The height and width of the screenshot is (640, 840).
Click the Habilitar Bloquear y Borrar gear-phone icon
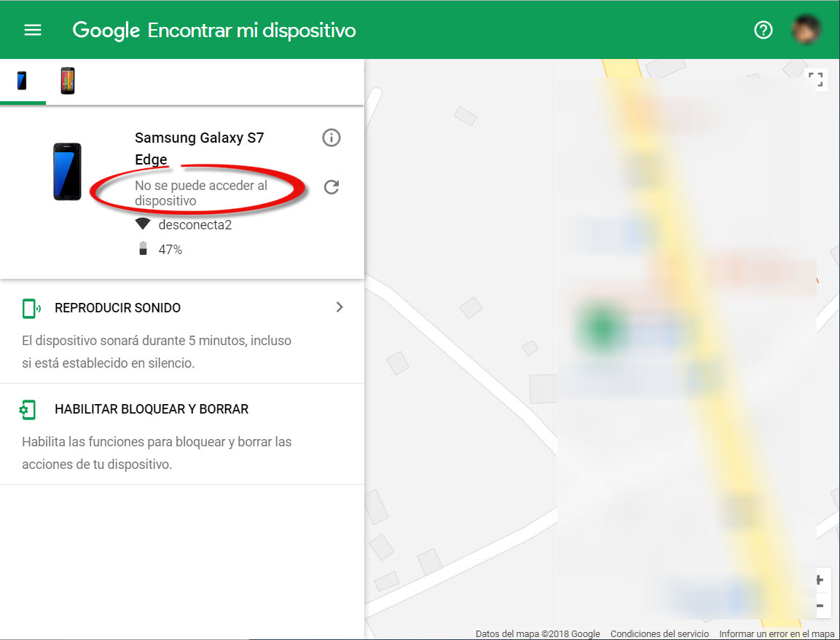(28, 410)
